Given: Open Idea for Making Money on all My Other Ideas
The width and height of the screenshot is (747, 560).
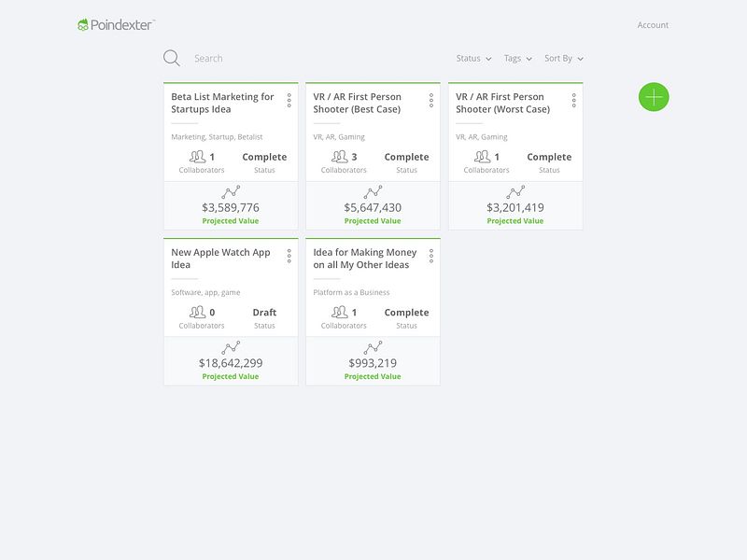Looking at the screenshot, I should click(365, 259).
